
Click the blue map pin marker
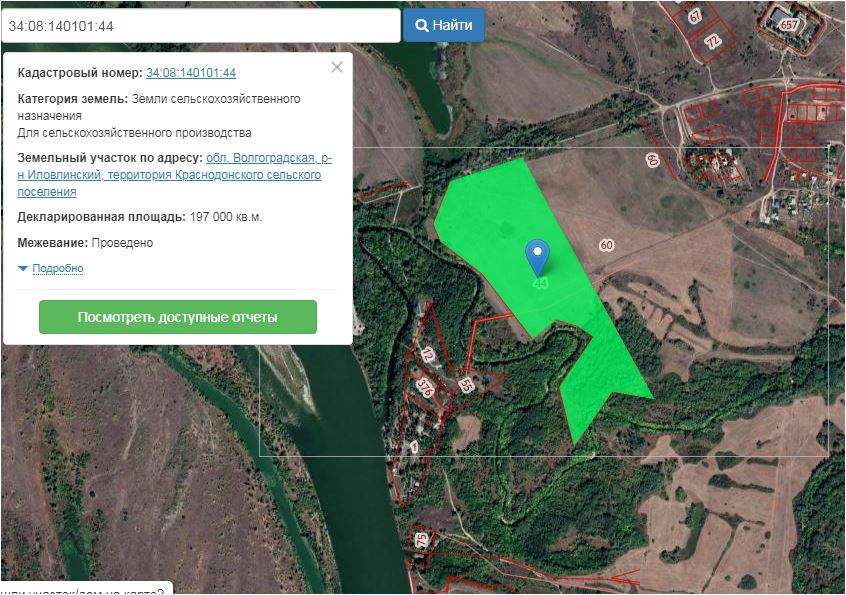[538, 254]
